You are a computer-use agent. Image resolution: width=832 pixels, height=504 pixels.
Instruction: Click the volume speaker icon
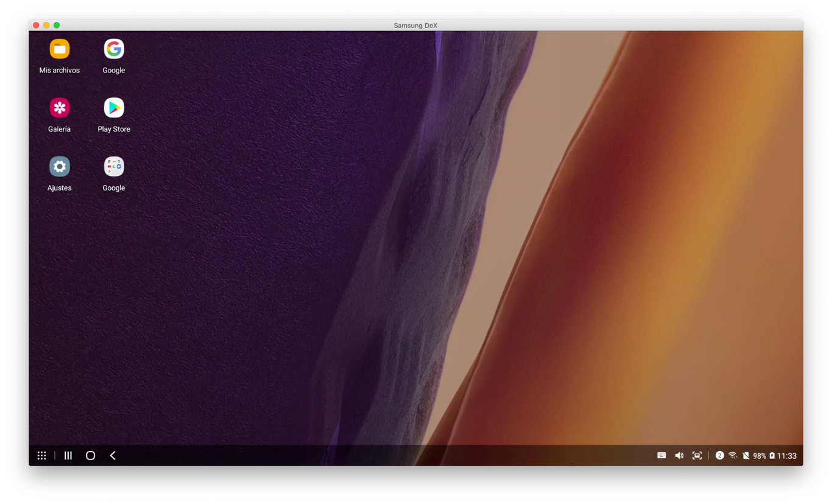pyautogui.click(x=679, y=455)
